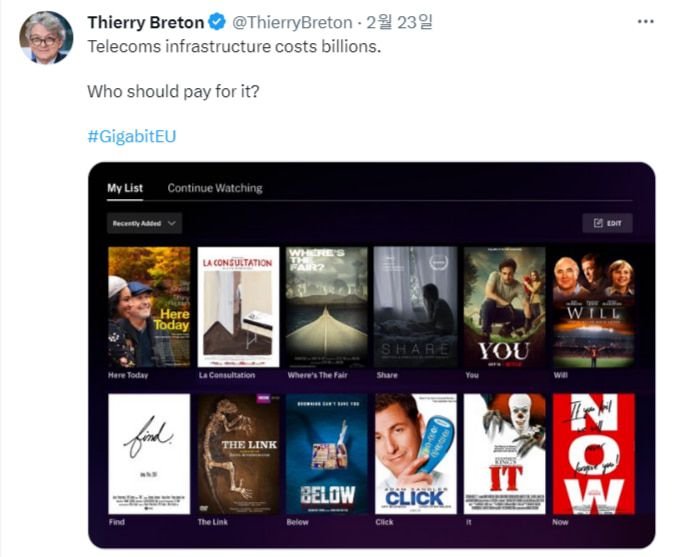Viewport: 674px width, 557px height.
Task: Open the tweet's date, 2월 23일
Action: pos(399,22)
